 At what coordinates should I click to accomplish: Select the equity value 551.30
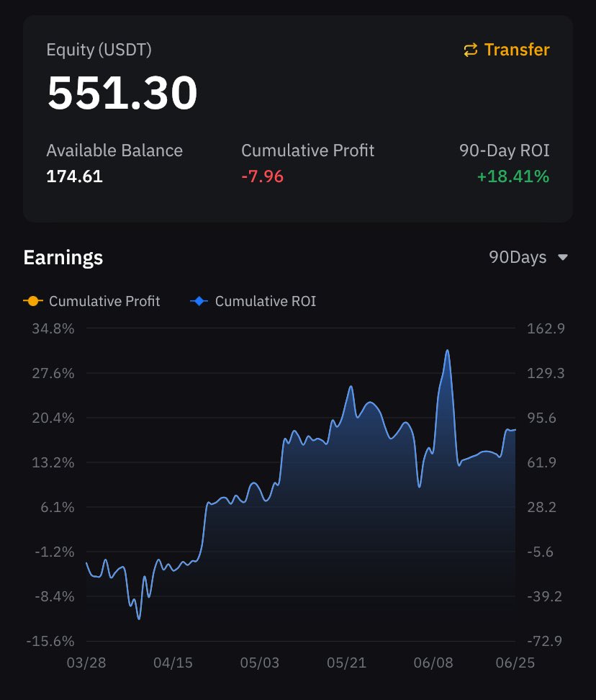click(x=122, y=92)
